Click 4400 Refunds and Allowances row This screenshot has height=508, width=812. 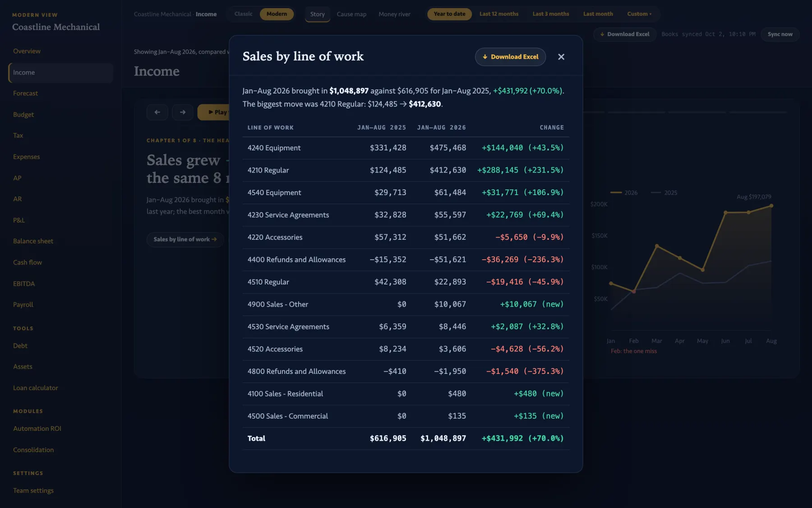click(406, 260)
